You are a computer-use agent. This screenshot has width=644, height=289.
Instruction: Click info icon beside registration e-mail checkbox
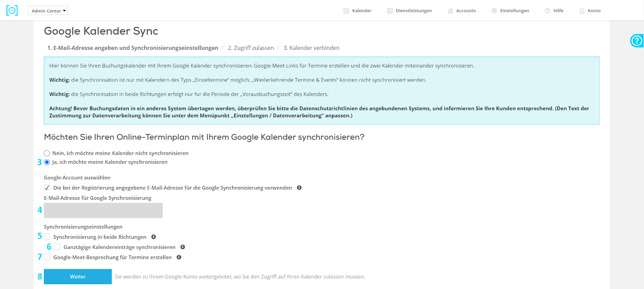(x=299, y=188)
